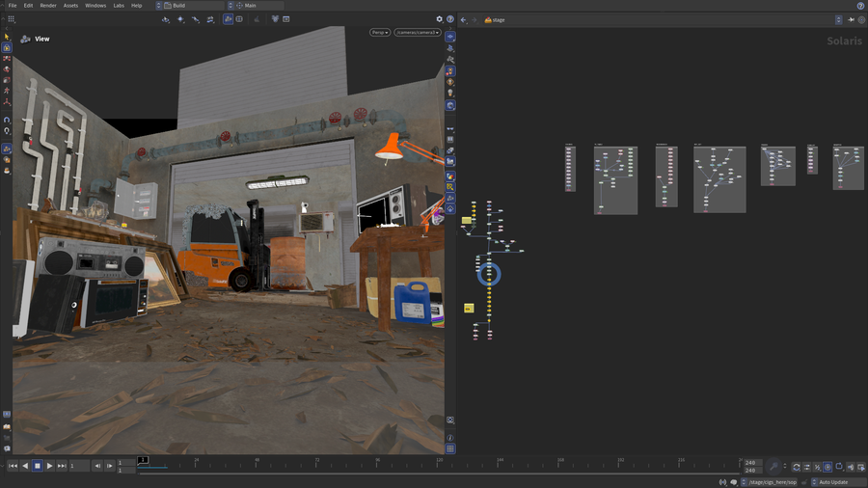Viewport: 868px width, 488px height.
Task: Play the timeline in reverse
Action: (25, 466)
